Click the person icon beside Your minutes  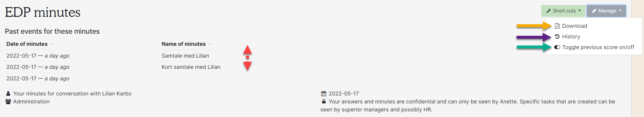(8, 93)
